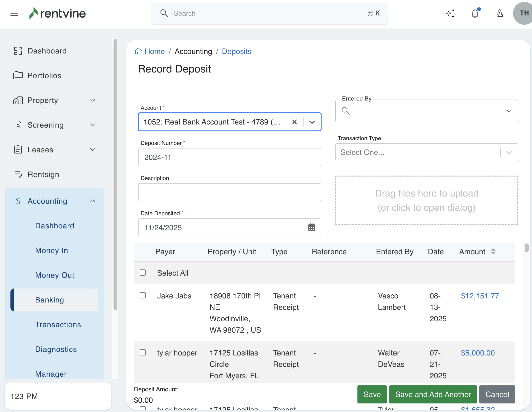
Task: Click the Home house icon in breadcrumb
Action: (138, 51)
